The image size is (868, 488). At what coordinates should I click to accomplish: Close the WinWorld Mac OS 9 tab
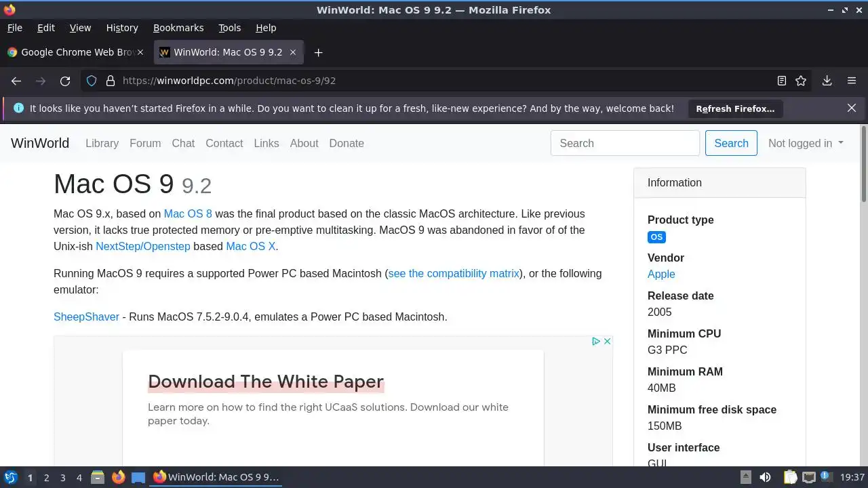click(293, 52)
